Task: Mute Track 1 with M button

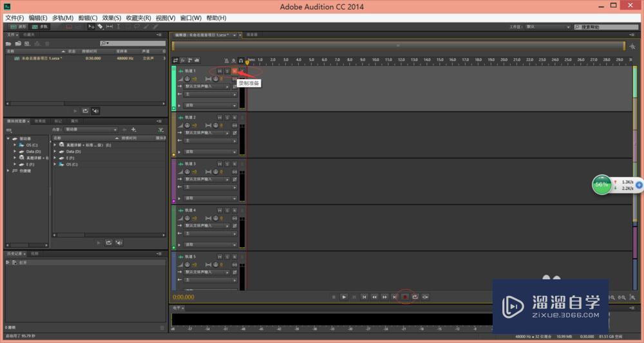Action: coord(220,71)
